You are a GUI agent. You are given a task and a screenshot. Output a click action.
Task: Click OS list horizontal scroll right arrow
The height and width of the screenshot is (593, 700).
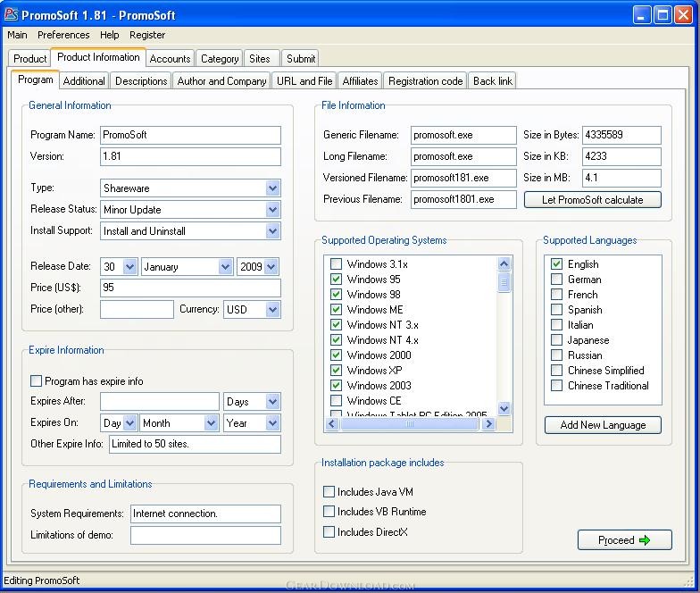pyautogui.click(x=489, y=423)
